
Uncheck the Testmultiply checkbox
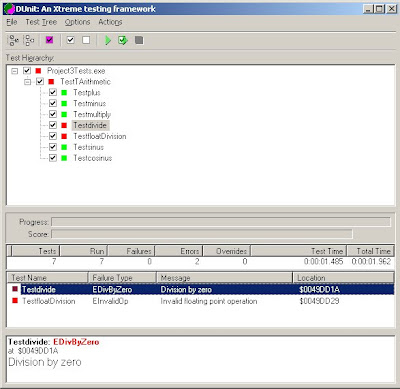point(53,114)
